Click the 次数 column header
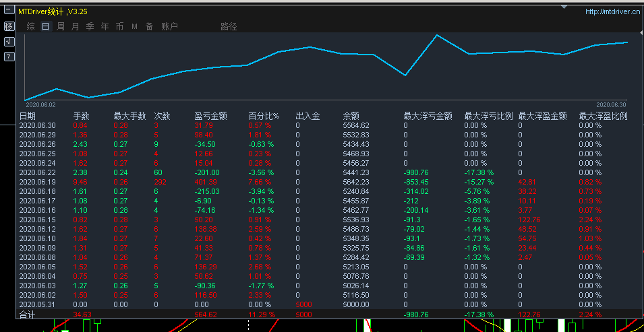This screenshot has height=332, width=644. point(163,116)
